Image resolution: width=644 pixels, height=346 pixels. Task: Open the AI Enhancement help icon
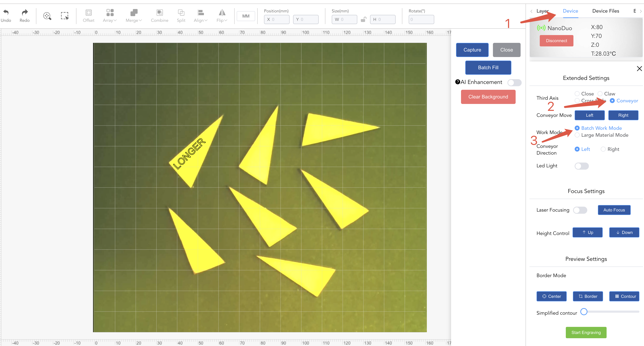[x=457, y=82]
